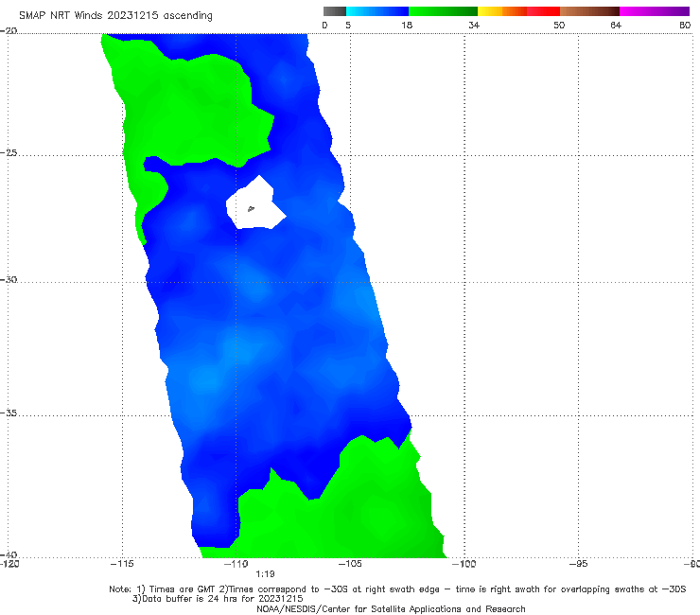Click the white no-data gap in the swath
This screenshot has height=615, width=700.
[x=254, y=203]
